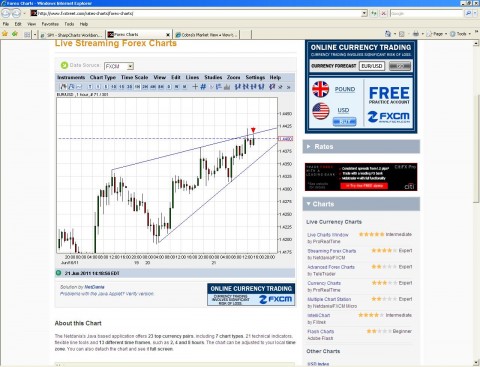Open the address bar history dropdown
480x367 pixels.
[x=364, y=13]
